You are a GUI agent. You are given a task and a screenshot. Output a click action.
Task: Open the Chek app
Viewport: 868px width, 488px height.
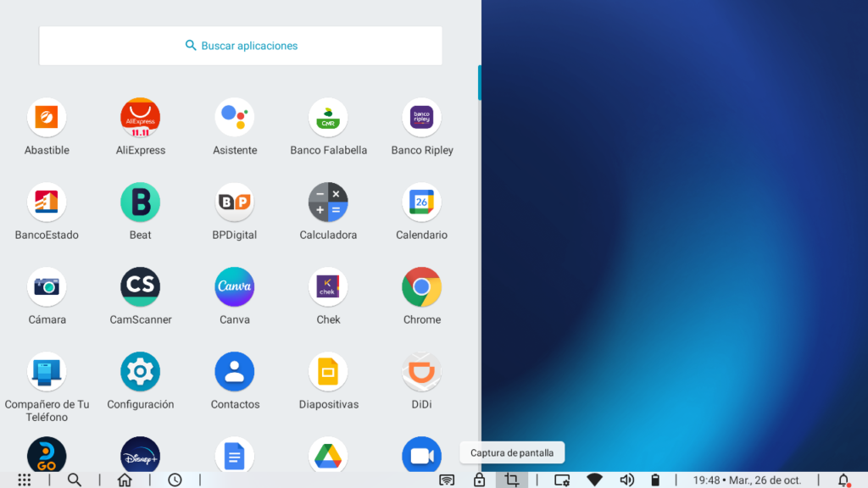pos(328,287)
